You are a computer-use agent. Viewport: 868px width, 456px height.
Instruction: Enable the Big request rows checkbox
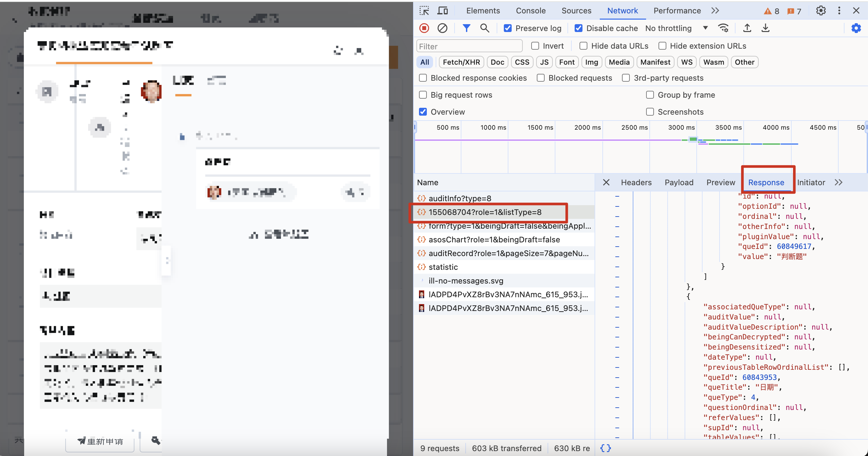click(423, 95)
